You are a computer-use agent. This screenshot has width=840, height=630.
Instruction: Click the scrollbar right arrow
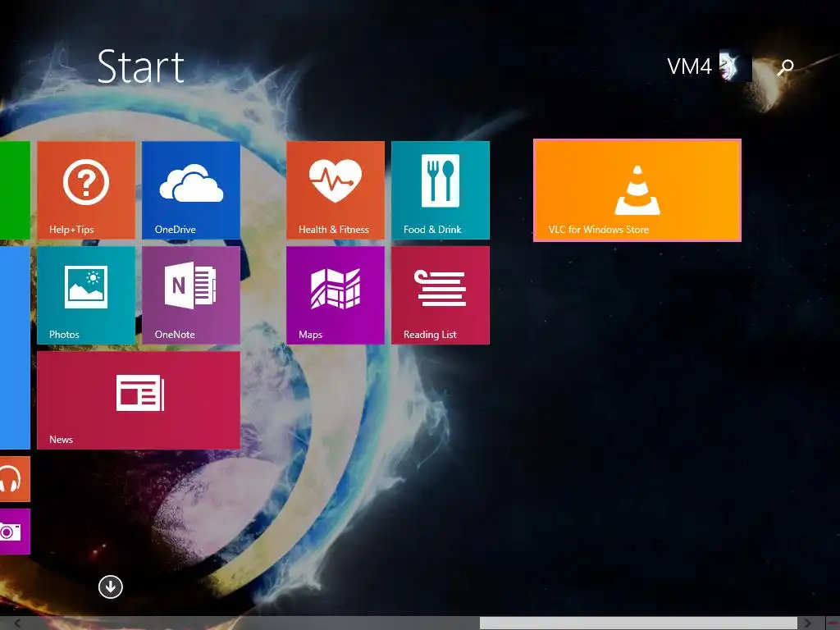[x=808, y=623]
